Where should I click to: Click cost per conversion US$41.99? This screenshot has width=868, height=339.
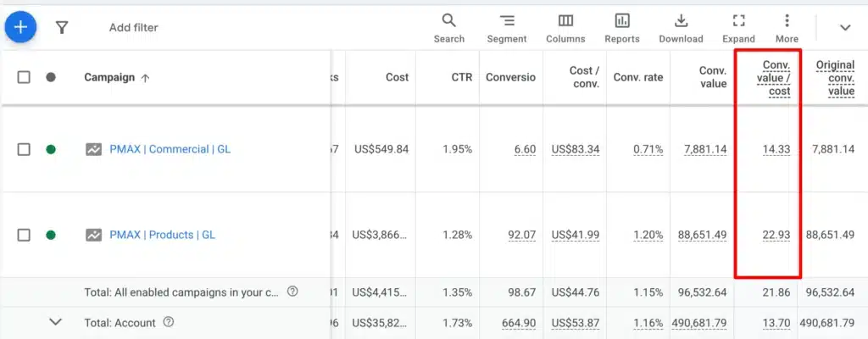pos(576,235)
